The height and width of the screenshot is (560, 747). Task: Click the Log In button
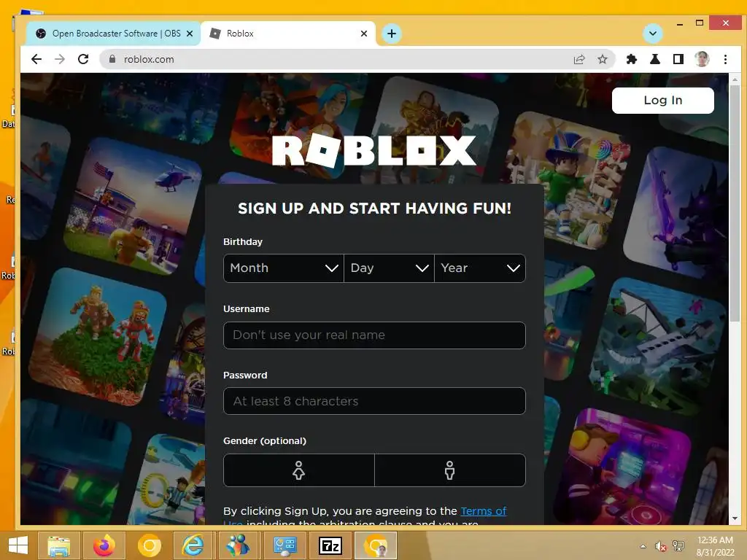click(x=662, y=101)
